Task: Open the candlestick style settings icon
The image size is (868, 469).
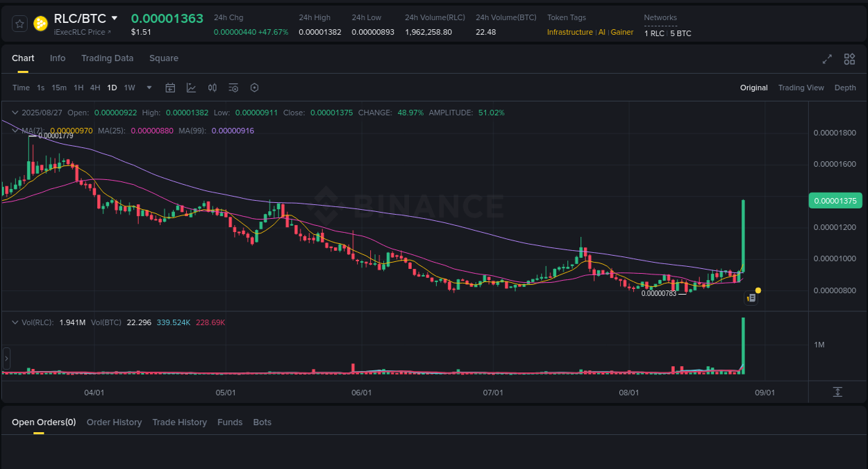Action: (212, 88)
